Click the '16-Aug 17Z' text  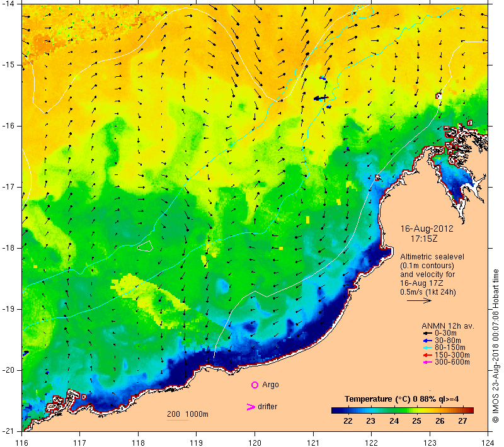pos(421,283)
